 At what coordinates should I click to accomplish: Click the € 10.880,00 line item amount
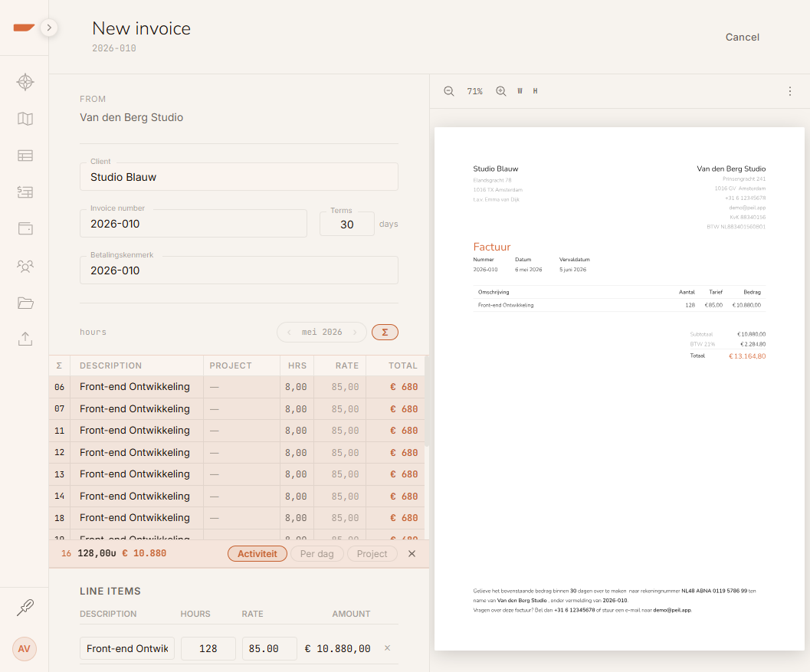pyautogui.click(x=338, y=649)
